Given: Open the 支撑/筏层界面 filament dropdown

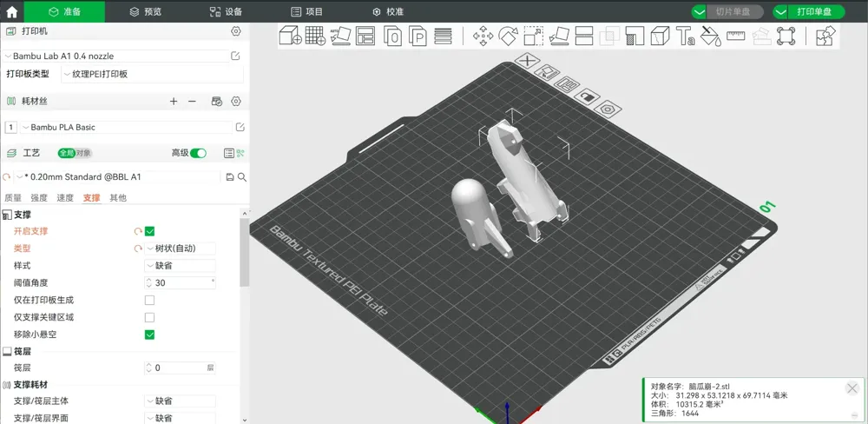Looking at the screenshot, I should click(180, 418).
